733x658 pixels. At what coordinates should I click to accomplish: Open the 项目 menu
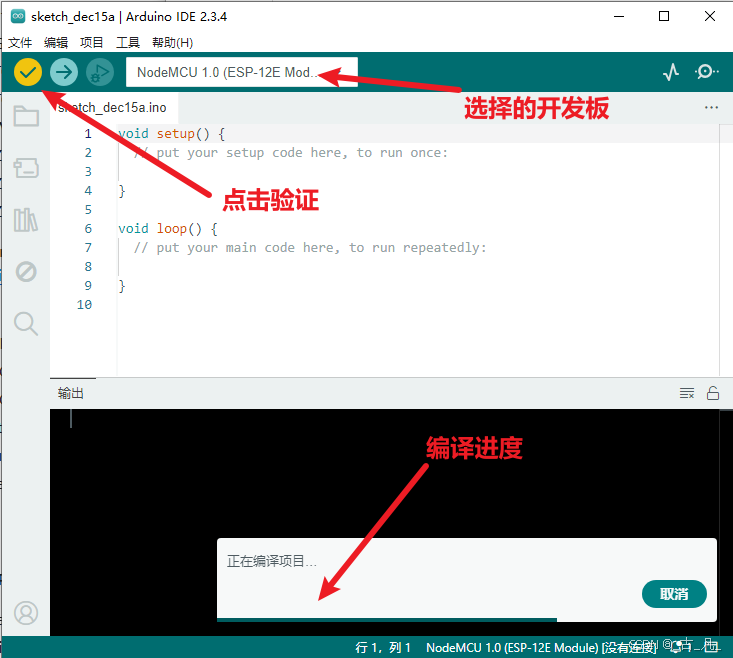tap(92, 43)
